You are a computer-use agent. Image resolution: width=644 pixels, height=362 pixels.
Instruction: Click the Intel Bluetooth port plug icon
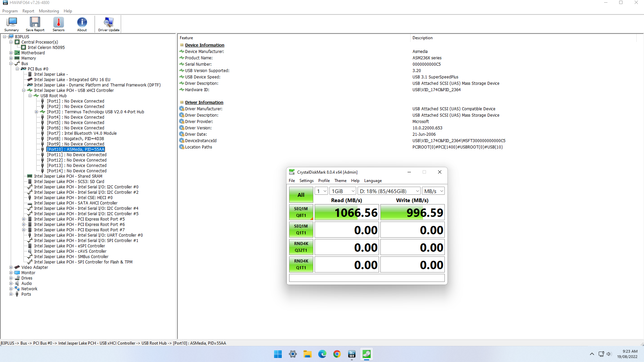(43, 133)
